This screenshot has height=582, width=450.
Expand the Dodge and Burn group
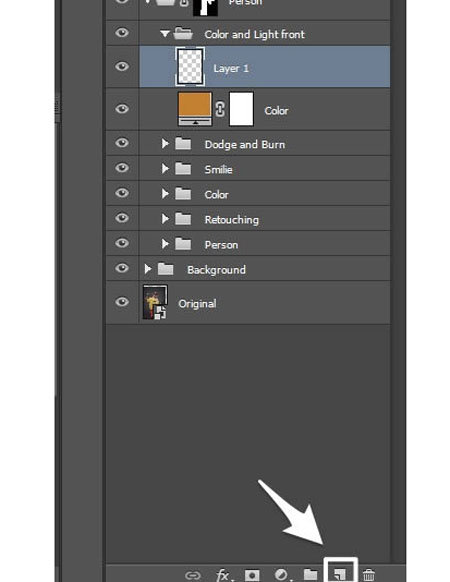pos(165,143)
